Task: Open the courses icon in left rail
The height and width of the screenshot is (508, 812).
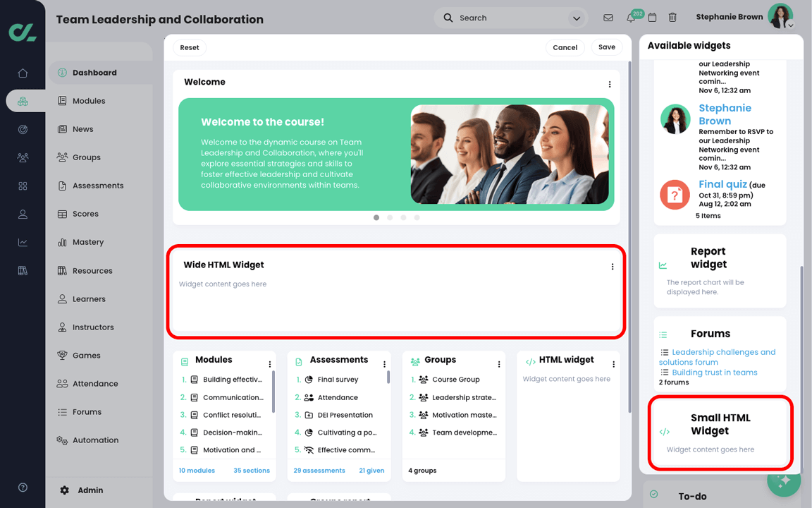Action: 23,101
